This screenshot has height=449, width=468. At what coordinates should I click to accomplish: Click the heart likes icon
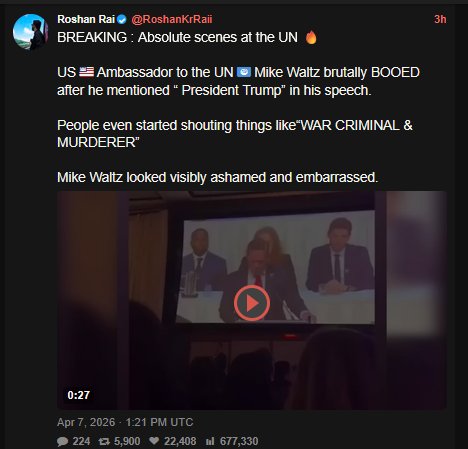154,441
